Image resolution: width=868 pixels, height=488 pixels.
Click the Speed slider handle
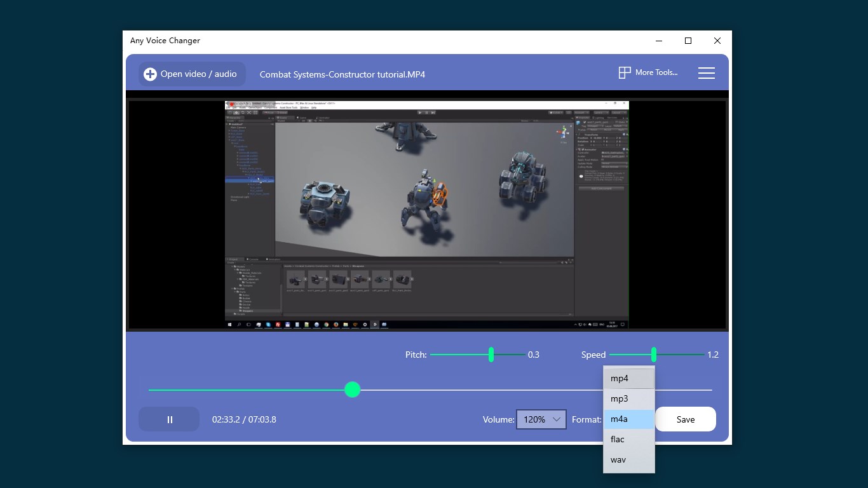[653, 355]
